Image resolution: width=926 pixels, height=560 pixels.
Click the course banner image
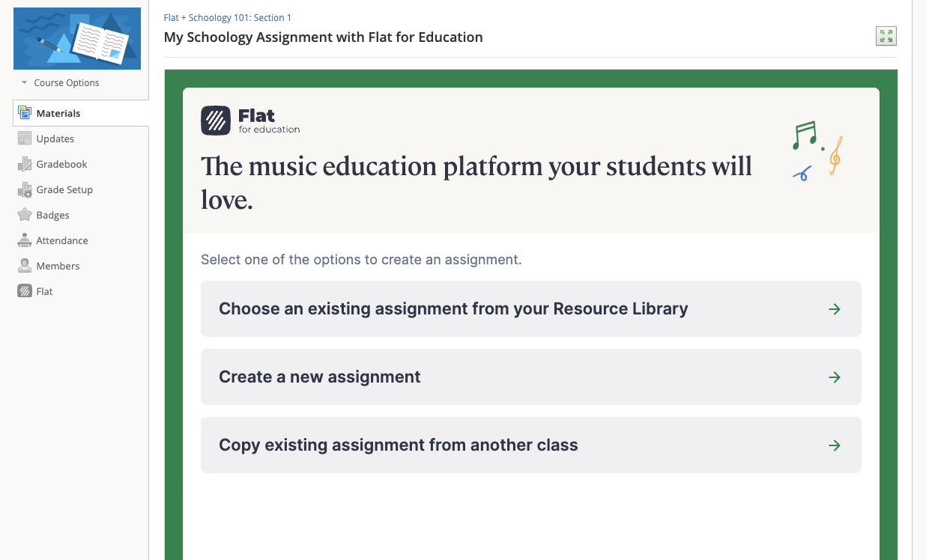[x=76, y=37]
